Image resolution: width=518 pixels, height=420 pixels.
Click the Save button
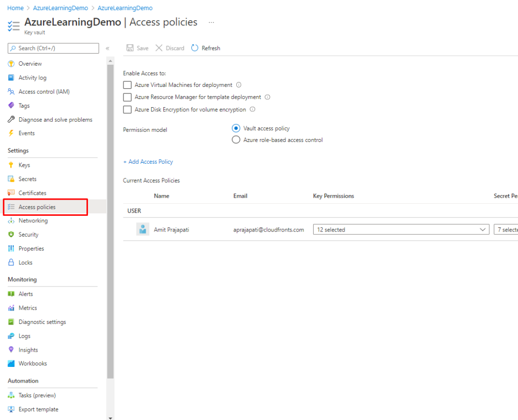click(138, 48)
